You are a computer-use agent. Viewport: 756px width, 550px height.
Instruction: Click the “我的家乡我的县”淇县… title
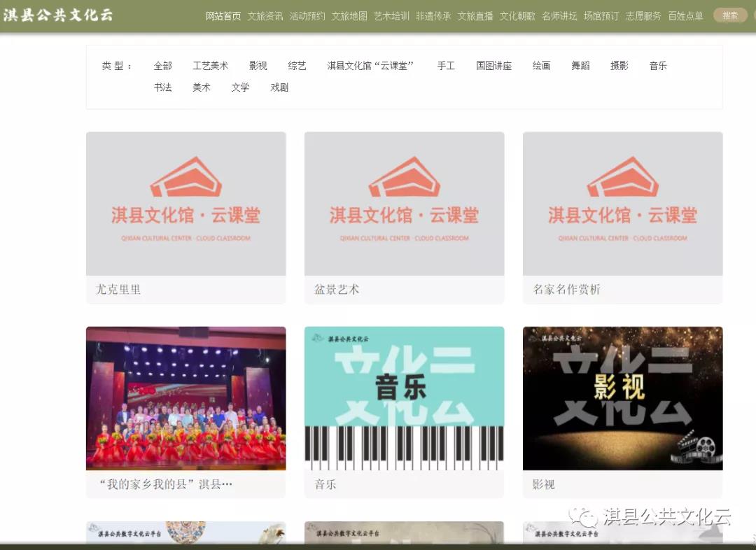(x=165, y=484)
